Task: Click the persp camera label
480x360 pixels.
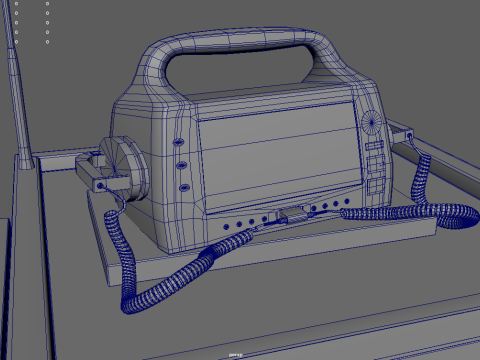Action: [x=236, y=355]
